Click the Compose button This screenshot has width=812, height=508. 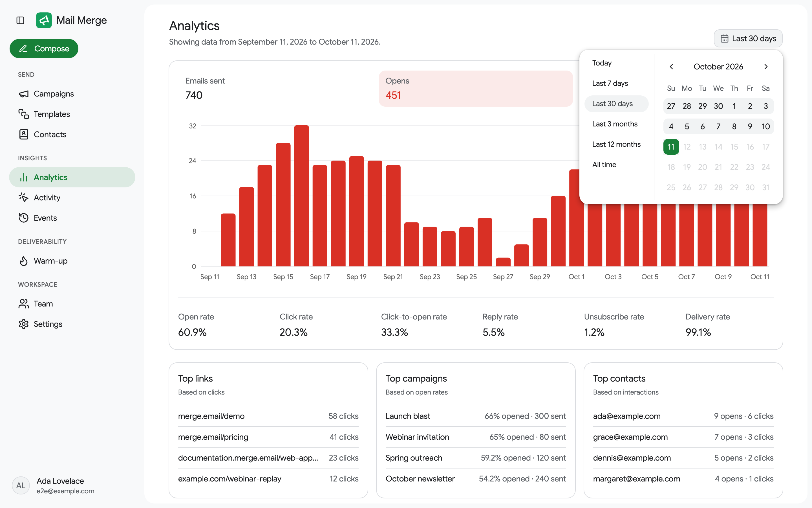point(44,48)
